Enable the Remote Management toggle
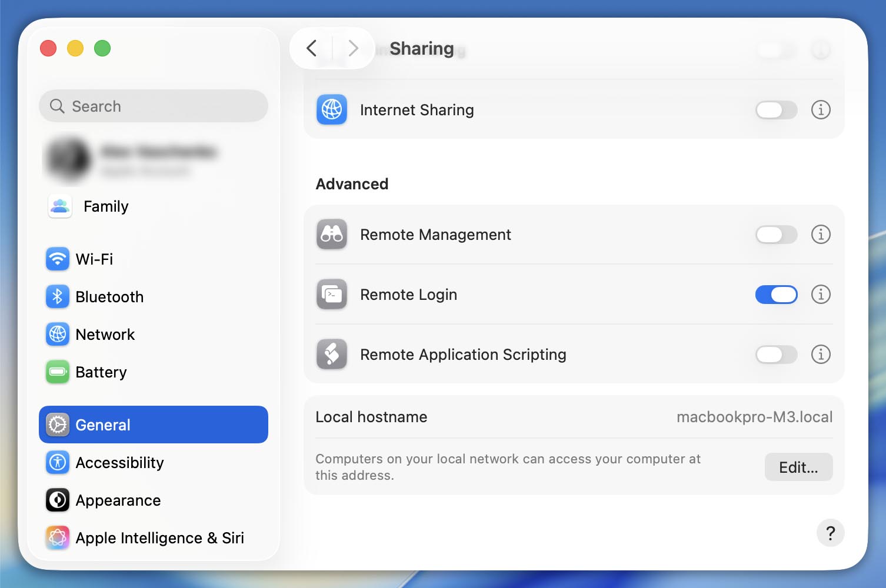The width and height of the screenshot is (886, 588). pos(777,234)
